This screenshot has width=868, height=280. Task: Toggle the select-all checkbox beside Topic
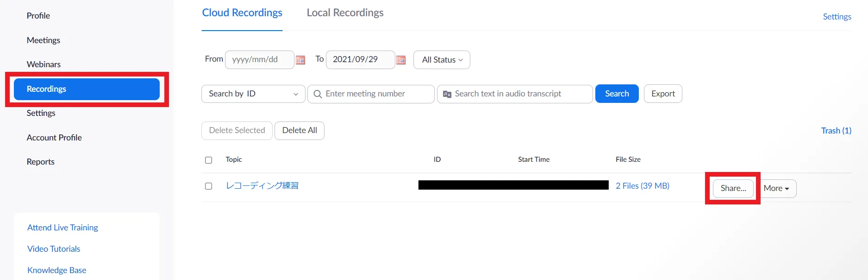[209, 160]
